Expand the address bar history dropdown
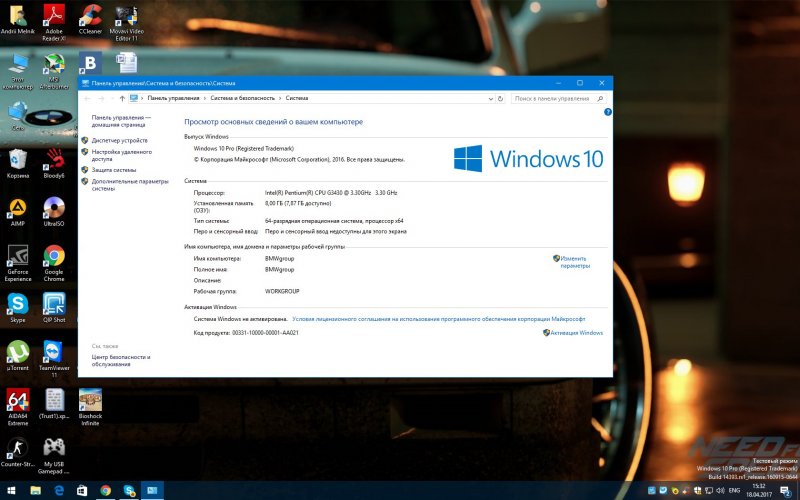The width and height of the screenshot is (800, 500). pyautogui.click(x=489, y=98)
